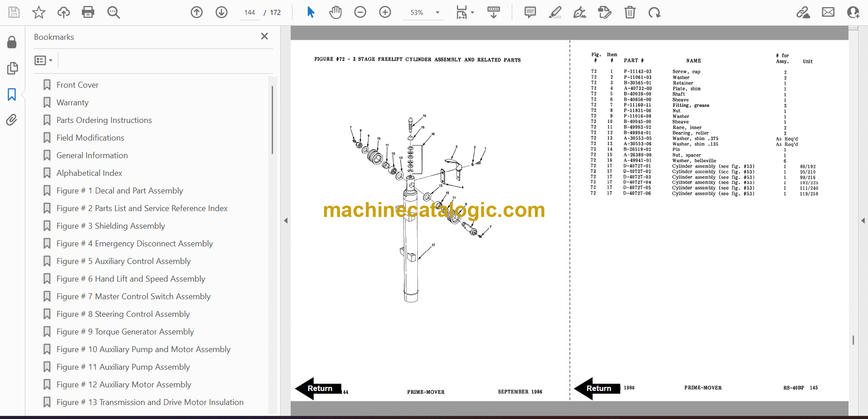Add a bookmark with the star icon
Viewport: 868px width, 419px height.
(39, 12)
